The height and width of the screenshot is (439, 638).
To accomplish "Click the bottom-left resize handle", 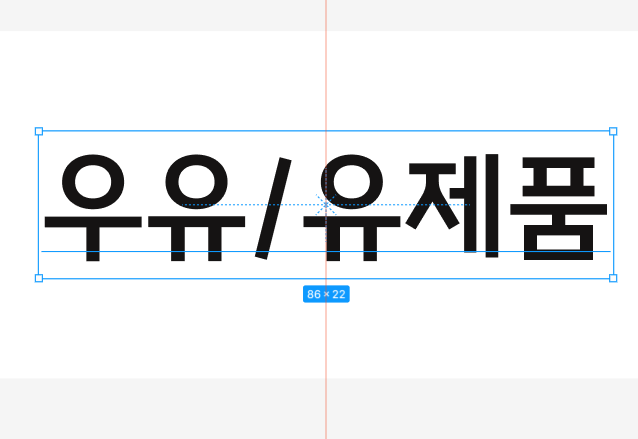I will pos(39,278).
